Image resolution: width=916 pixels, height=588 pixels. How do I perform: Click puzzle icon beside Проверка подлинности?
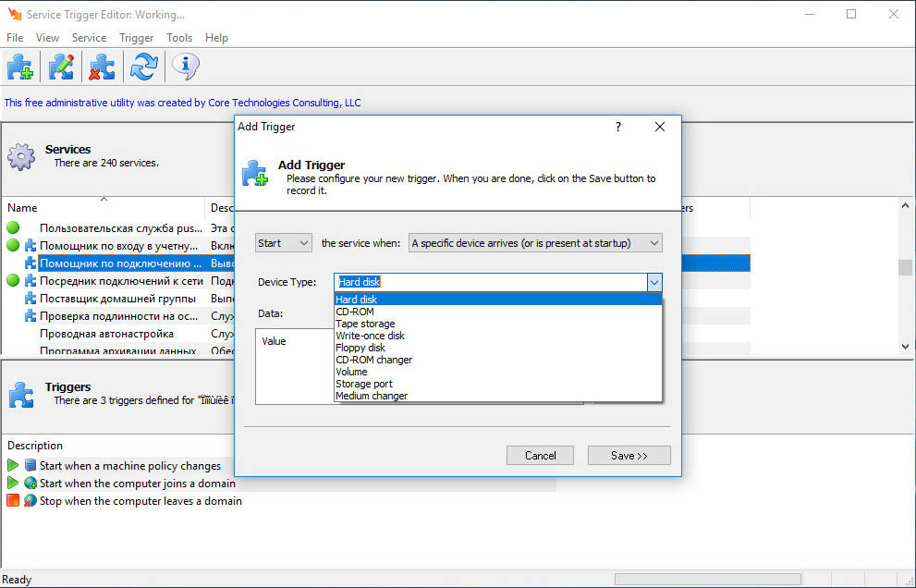click(31, 315)
